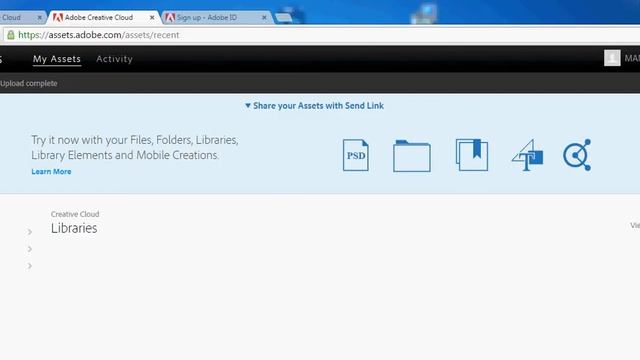Expand the third sidebar chevron
640x360 pixels.
click(30, 266)
